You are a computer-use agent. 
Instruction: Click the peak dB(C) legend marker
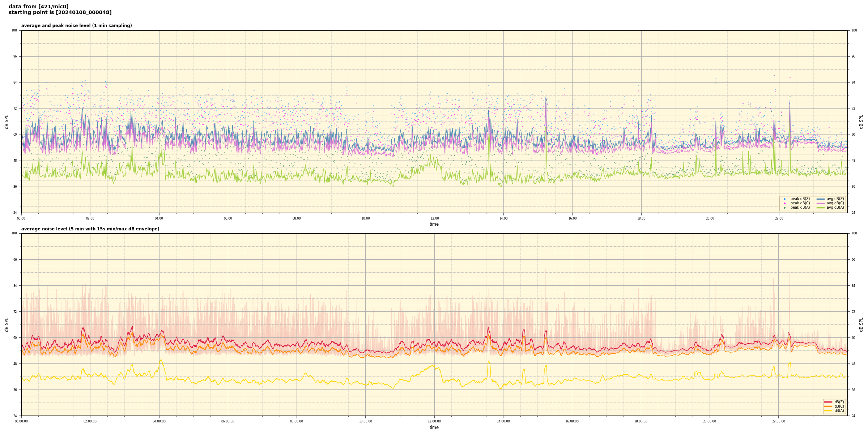pyautogui.click(x=784, y=203)
